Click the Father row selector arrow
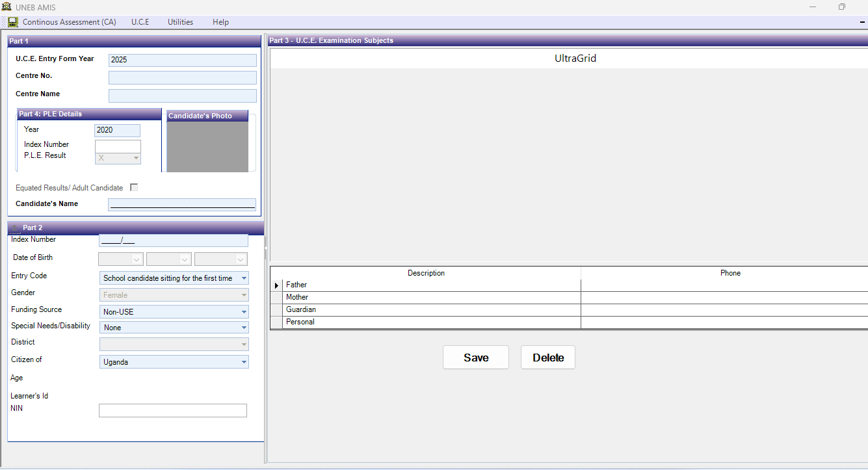Image resolution: width=868 pixels, height=470 pixels. point(276,285)
